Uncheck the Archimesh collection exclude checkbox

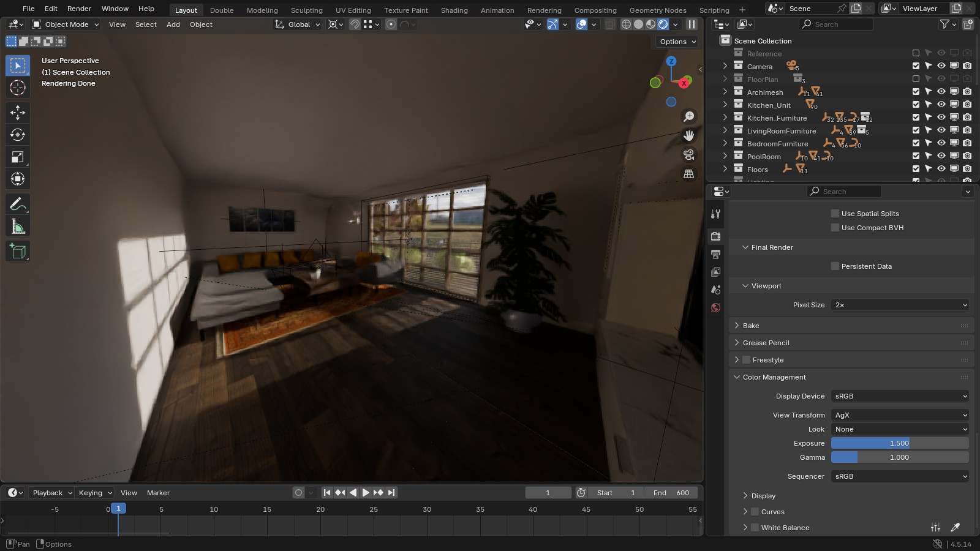pos(916,92)
